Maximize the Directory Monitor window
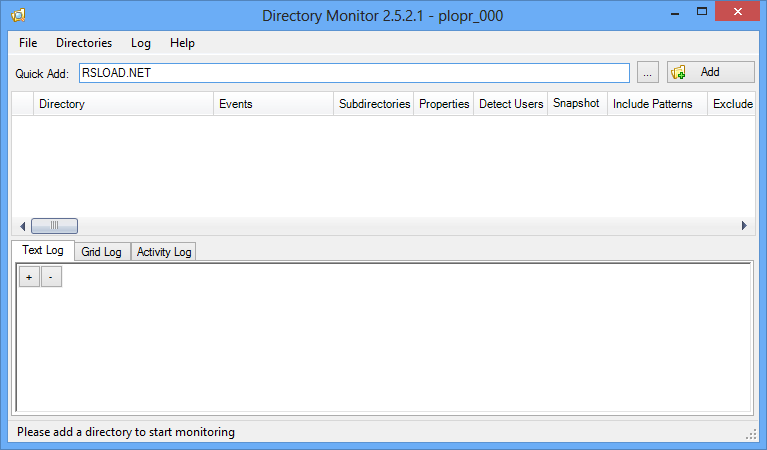The height and width of the screenshot is (450, 767). [x=702, y=12]
